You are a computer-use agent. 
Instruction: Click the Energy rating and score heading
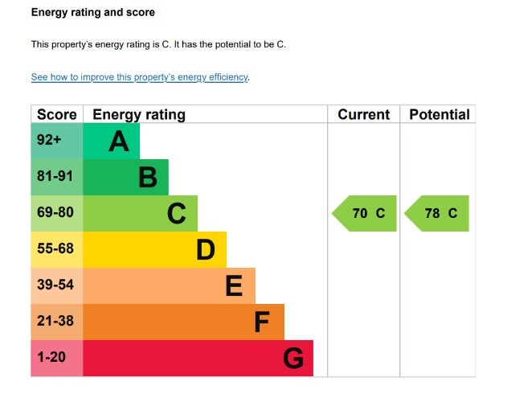pos(93,13)
